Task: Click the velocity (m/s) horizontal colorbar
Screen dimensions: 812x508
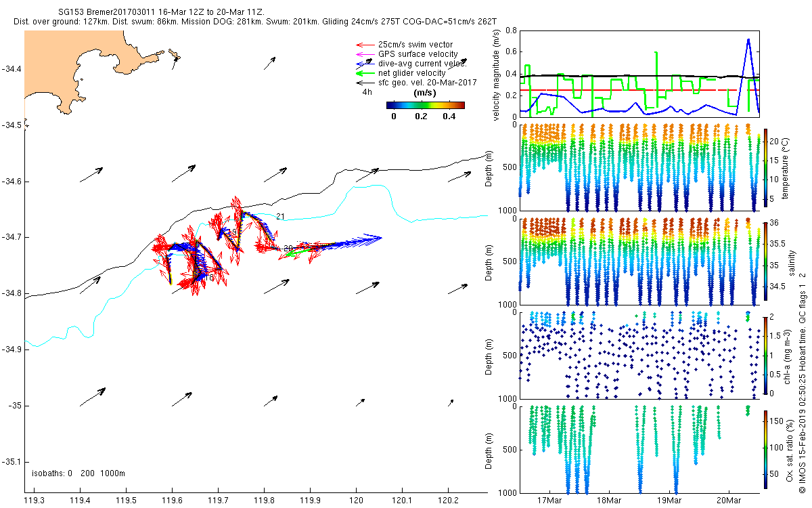Action: (424, 105)
